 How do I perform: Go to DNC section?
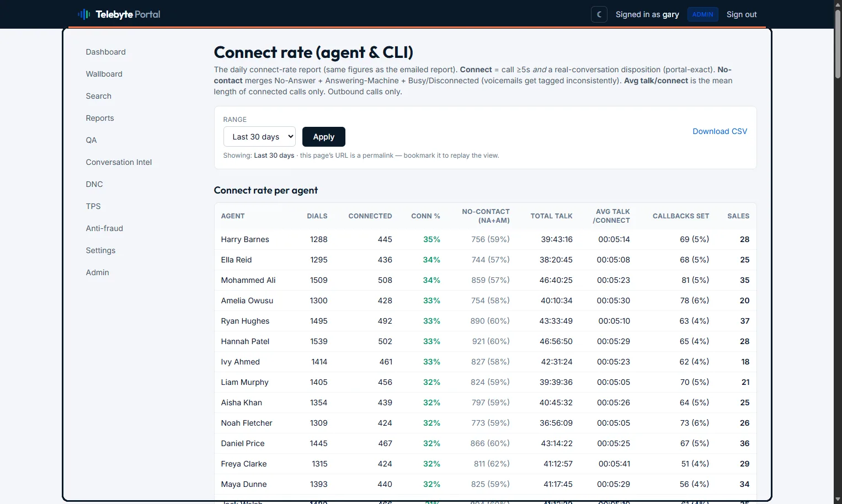[94, 184]
